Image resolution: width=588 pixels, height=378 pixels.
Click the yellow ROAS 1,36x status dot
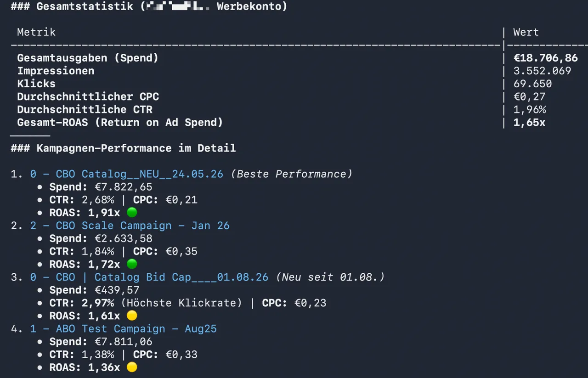pos(132,367)
